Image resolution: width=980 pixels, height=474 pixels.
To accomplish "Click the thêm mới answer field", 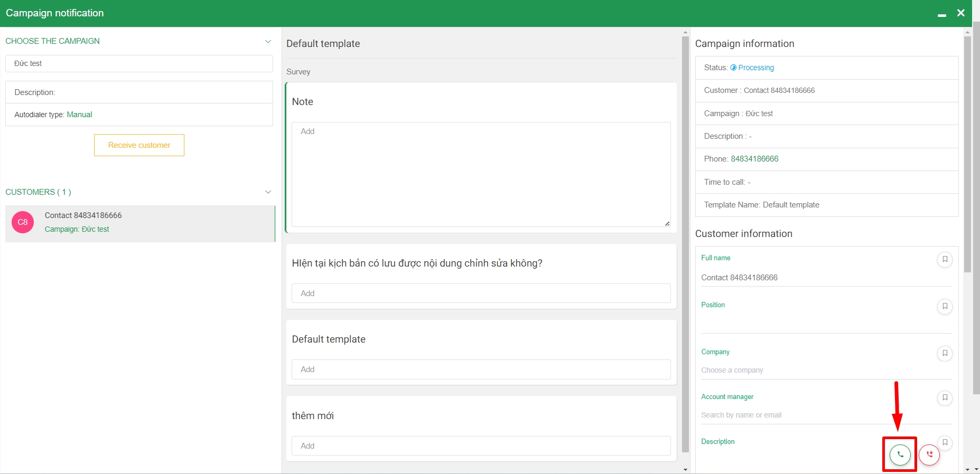I will 481,446.
